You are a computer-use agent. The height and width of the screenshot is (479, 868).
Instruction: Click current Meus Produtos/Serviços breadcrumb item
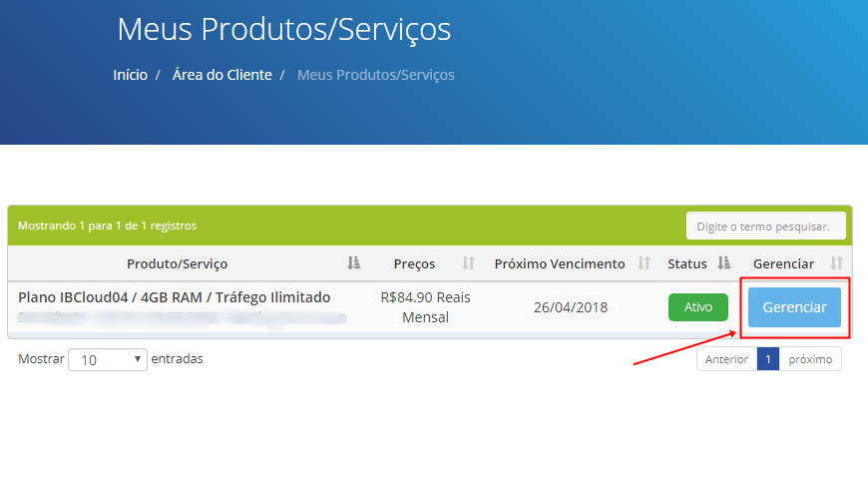[x=375, y=75]
